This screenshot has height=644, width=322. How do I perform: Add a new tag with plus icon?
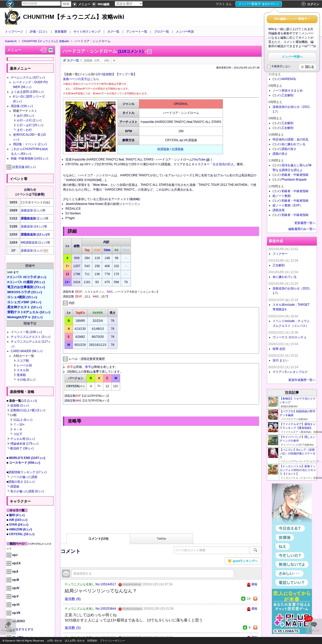click(114, 60)
